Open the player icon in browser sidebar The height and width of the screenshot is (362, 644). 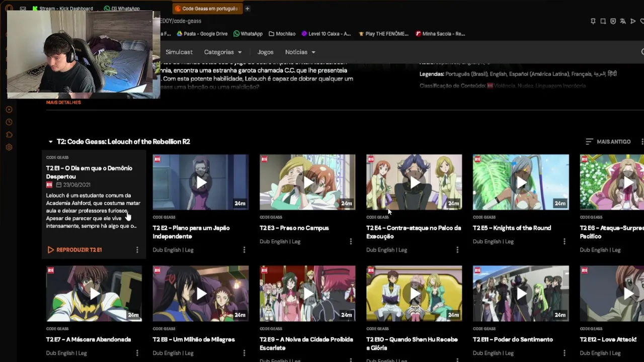point(9,109)
